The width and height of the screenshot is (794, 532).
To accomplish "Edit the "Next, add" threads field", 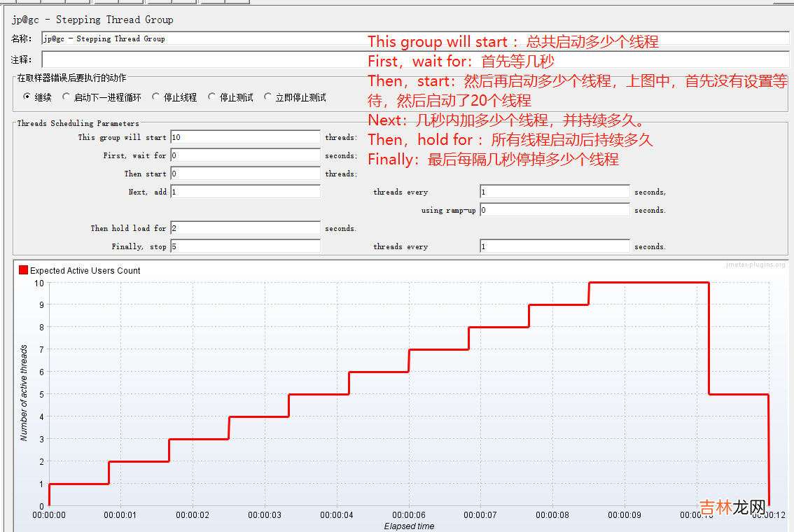I will [x=245, y=192].
